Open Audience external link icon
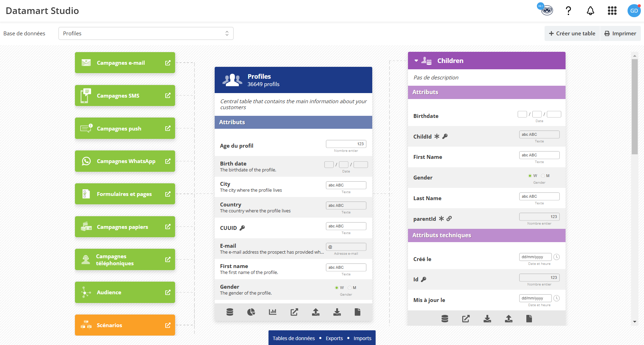 168,292
